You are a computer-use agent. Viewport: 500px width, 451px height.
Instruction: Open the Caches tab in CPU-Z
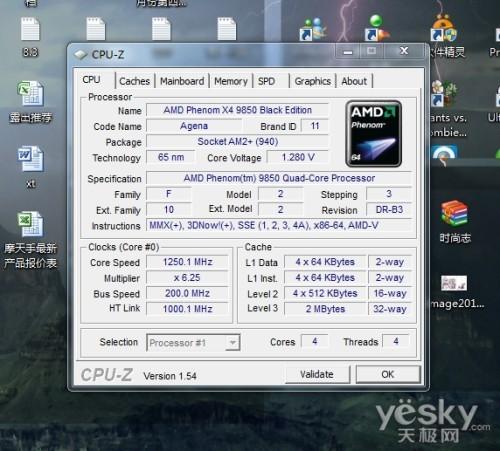point(135,81)
